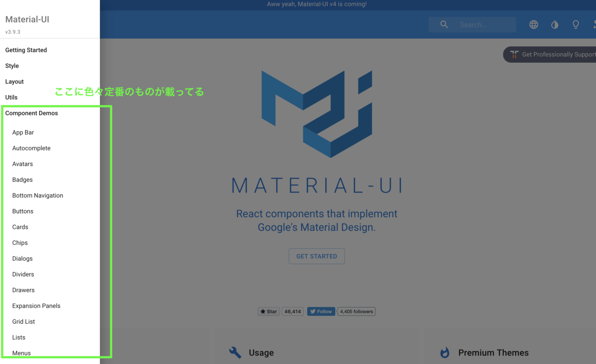Click the GET STARTED button
596x364 pixels.
click(x=317, y=256)
